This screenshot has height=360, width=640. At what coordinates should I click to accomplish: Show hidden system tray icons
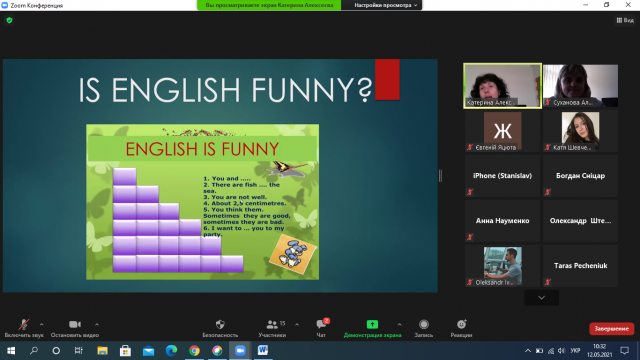pyautogui.click(x=528, y=351)
